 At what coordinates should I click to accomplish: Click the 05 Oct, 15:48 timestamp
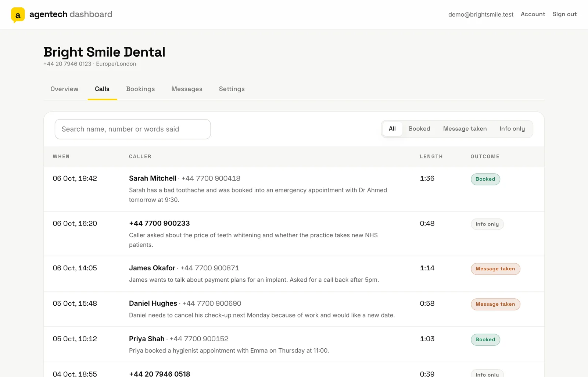(x=75, y=303)
